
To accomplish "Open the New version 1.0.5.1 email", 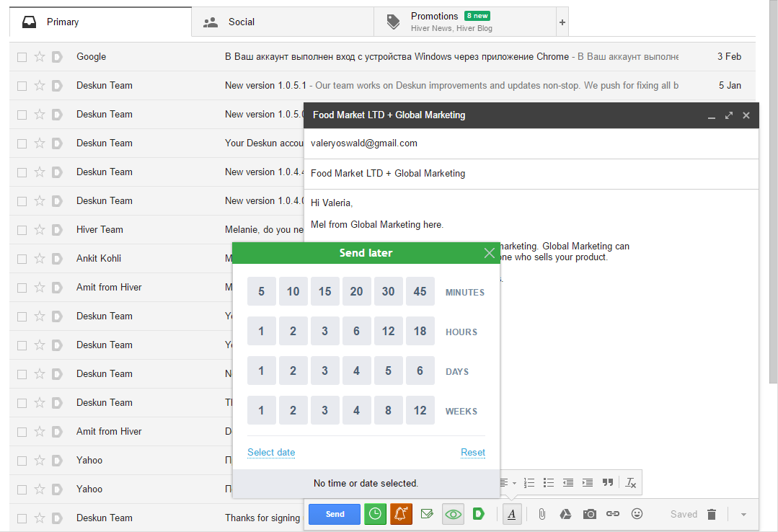I will [x=382, y=85].
